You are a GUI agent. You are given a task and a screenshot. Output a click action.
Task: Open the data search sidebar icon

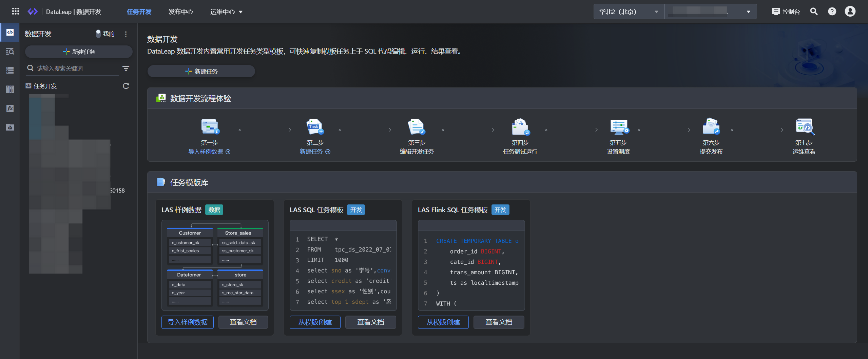10,51
